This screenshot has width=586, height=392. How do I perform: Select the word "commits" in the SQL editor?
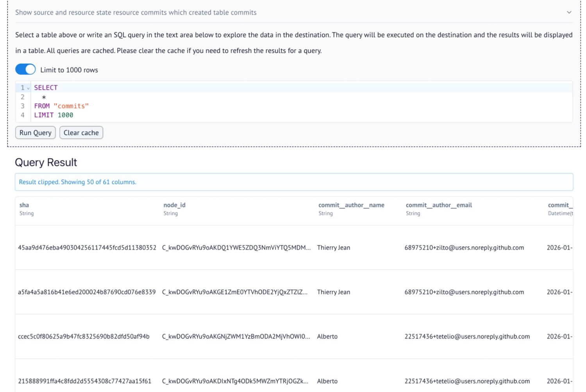[75, 105]
